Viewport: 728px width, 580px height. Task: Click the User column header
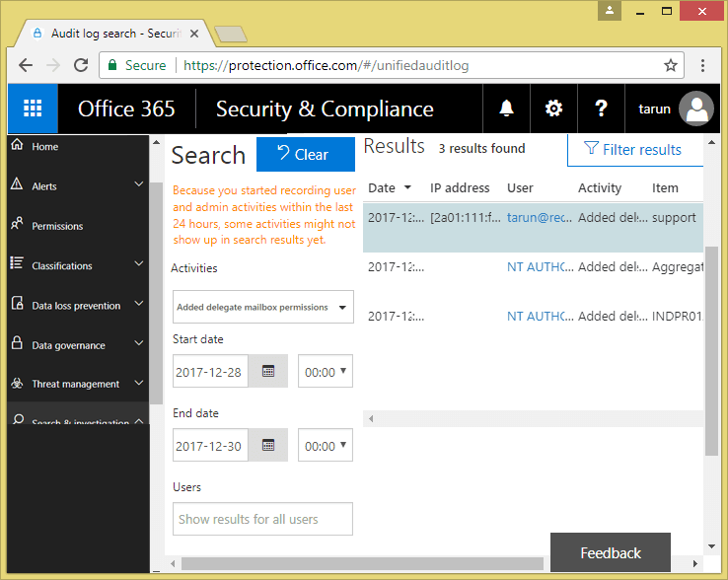[520, 187]
